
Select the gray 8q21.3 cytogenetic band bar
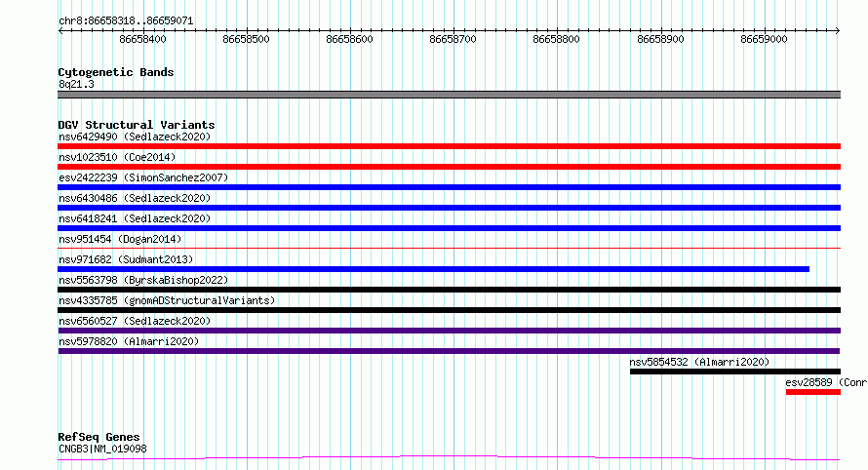pos(449,95)
